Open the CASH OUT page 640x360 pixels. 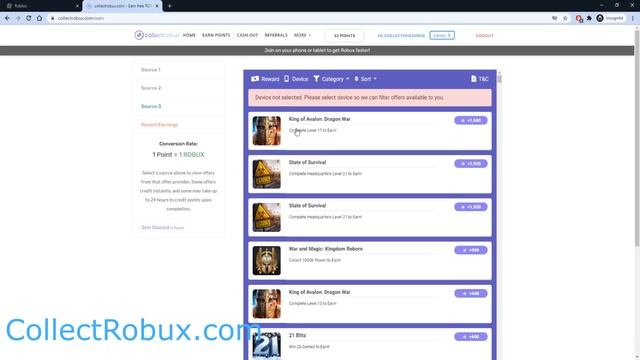[x=247, y=35]
